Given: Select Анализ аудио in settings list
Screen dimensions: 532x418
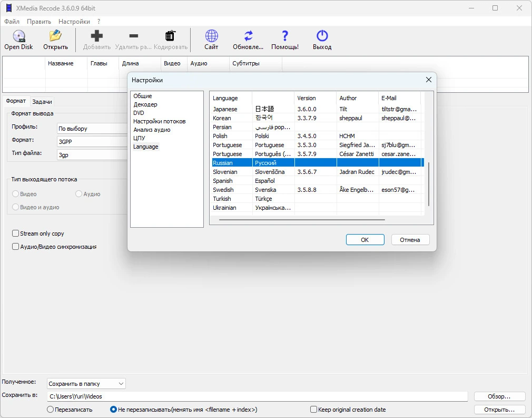Looking at the screenshot, I should (152, 130).
